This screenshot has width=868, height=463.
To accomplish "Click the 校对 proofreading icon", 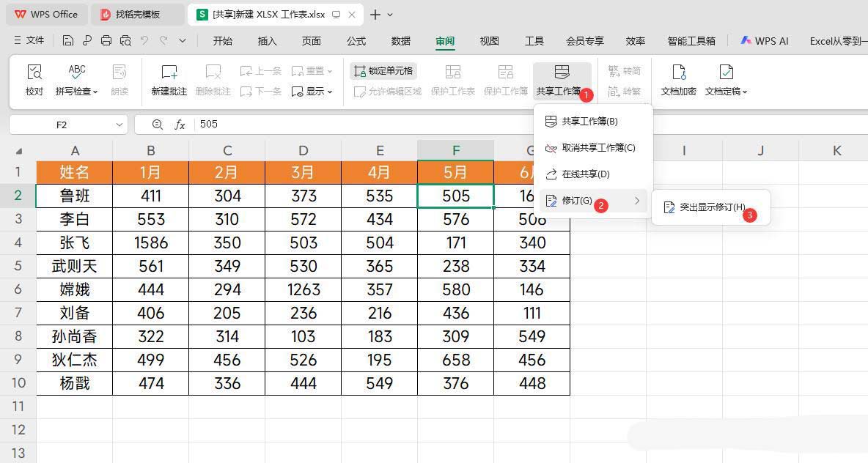I will pos(34,79).
